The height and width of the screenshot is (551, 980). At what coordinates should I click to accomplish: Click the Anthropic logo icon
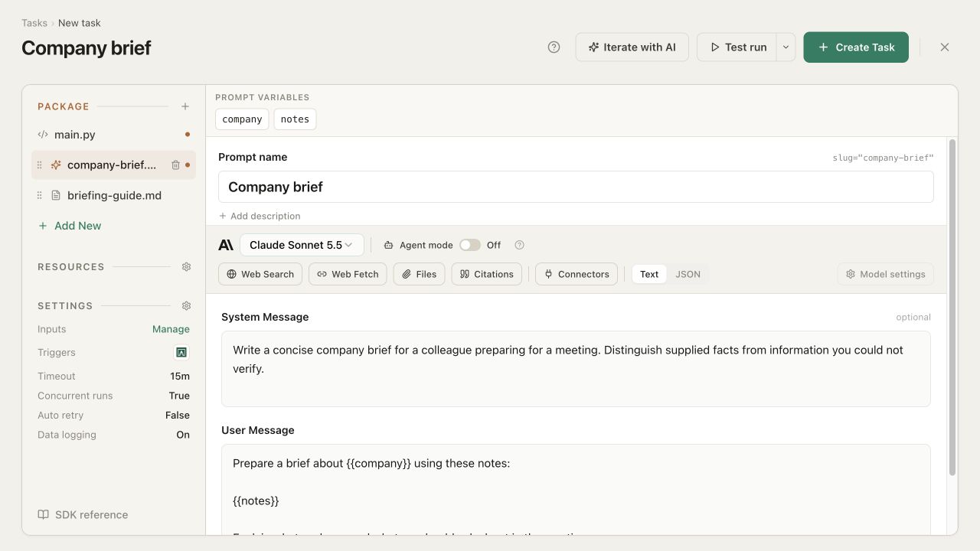pos(226,245)
